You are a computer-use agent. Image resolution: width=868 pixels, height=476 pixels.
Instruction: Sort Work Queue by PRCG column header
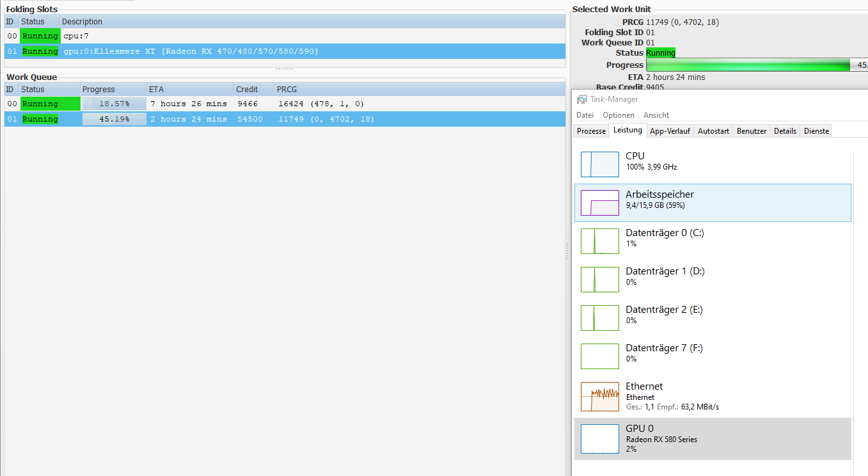pyautogui.click(x=420, y=90)
